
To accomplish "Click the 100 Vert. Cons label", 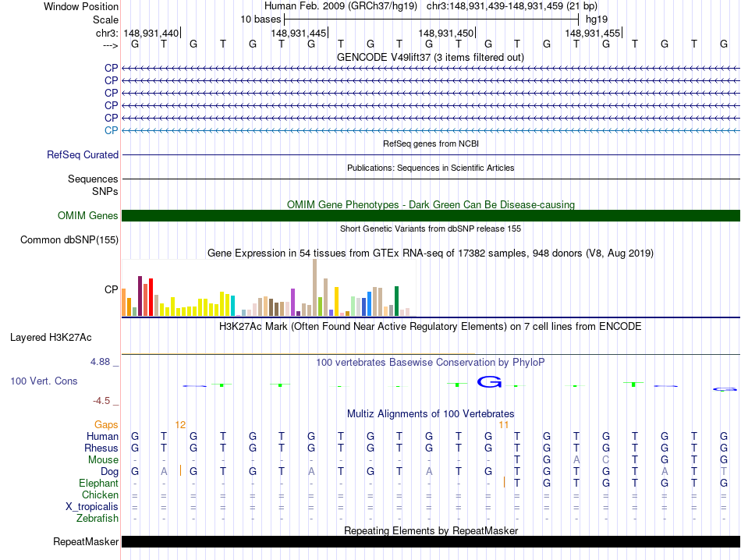I will click(x=44, y=381).
